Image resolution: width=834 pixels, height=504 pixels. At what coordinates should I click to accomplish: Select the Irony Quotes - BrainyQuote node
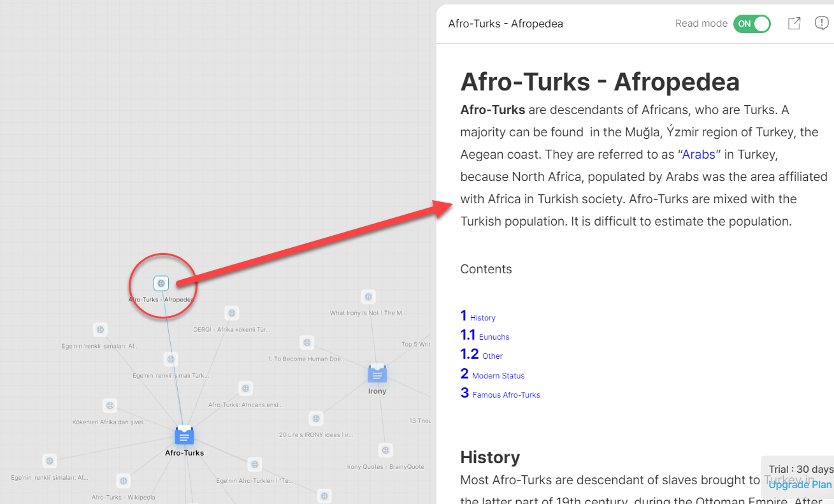(x=385, y=450)
